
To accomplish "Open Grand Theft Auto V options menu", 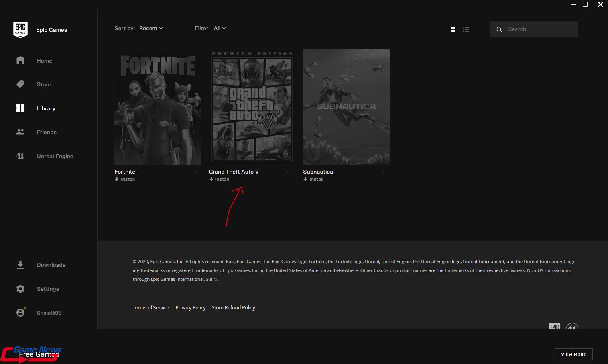I will click(289, 172).
